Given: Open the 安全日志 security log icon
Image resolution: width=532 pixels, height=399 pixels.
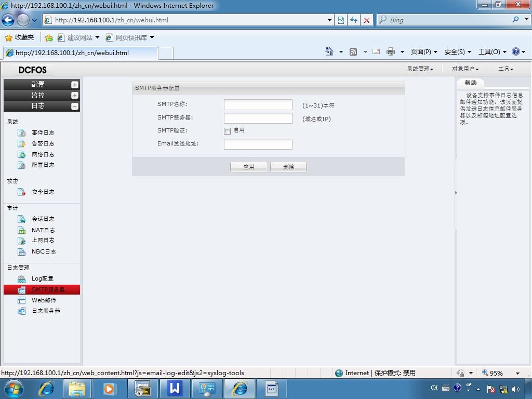Looking at the screenshot, I should click(x=21, y=192).
